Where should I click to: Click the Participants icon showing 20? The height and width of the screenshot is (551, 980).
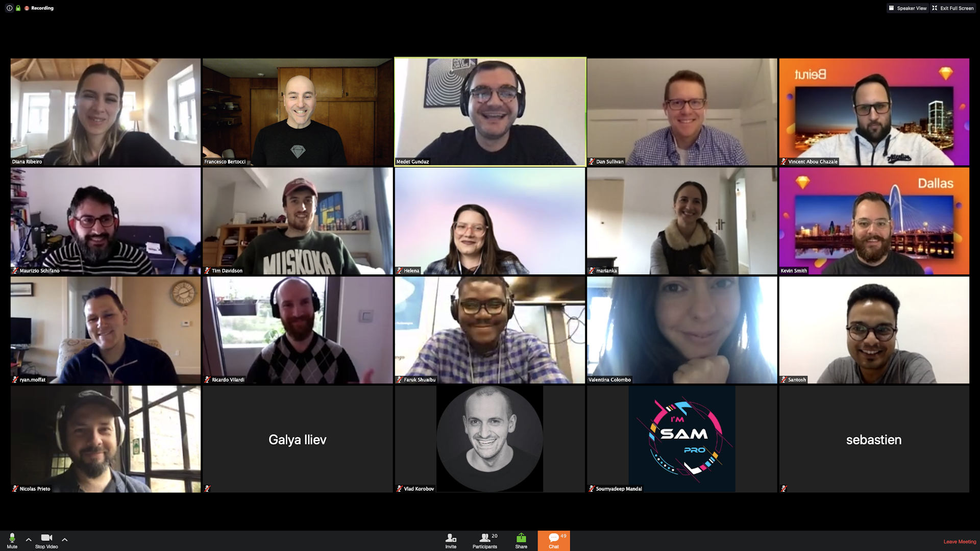484,538
